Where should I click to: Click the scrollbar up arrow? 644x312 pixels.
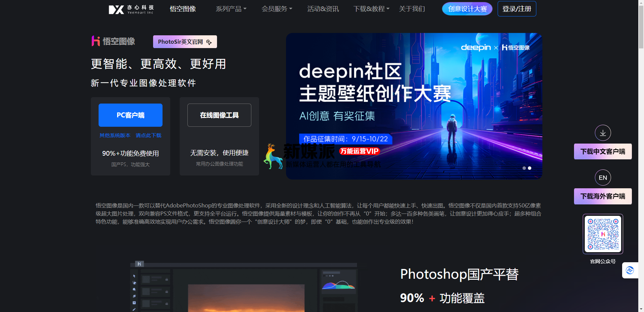641,3
